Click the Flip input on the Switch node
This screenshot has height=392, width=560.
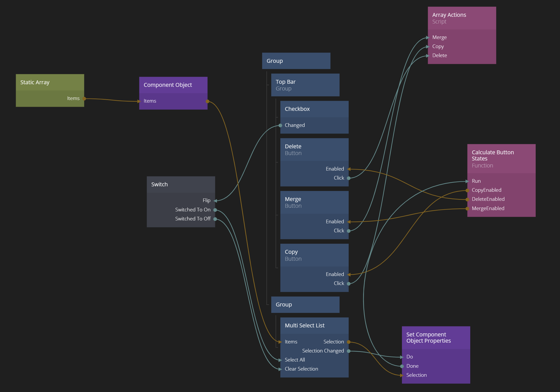click(215, 201)
